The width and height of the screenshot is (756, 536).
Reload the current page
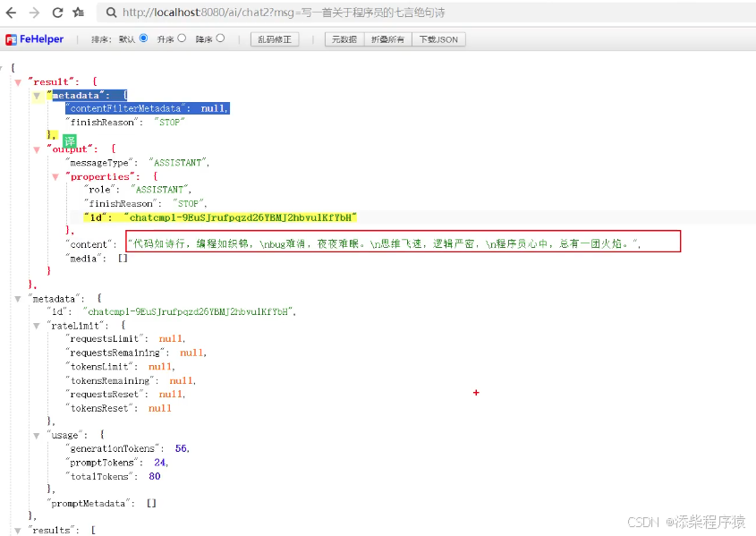[x=57, y=13]
